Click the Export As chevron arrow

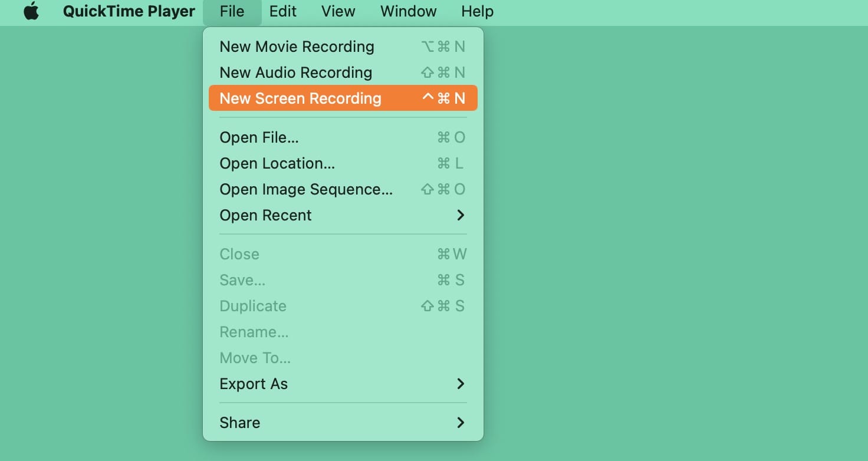point(461,384)
